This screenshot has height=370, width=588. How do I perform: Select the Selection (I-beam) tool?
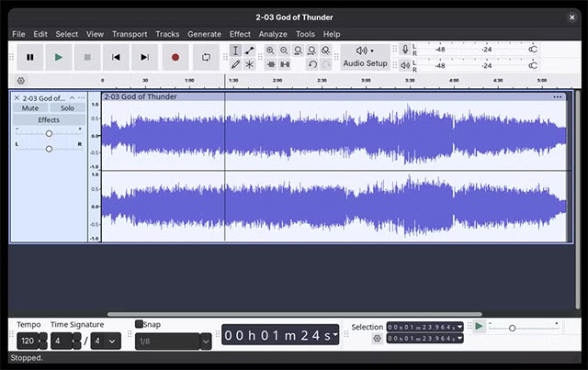point(235,50)
